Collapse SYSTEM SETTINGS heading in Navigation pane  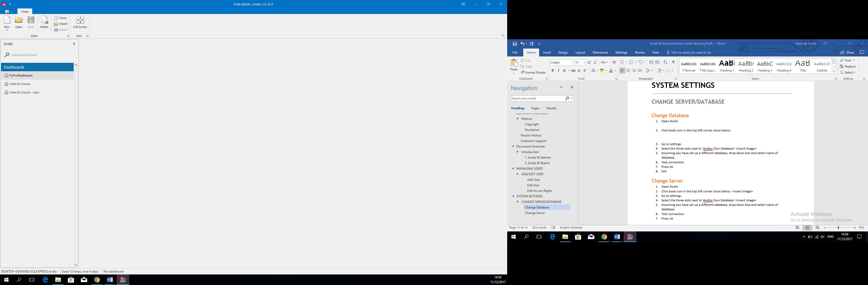[x=513, y=196]
